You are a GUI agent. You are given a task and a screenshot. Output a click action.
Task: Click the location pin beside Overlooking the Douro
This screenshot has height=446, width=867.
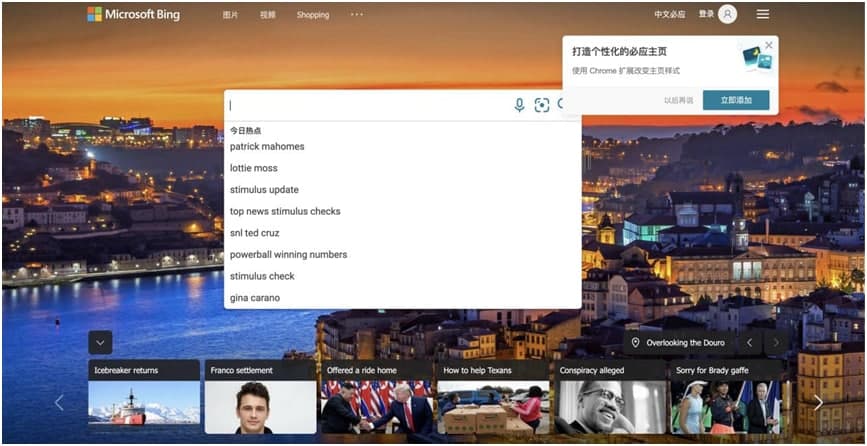[635, 343]
